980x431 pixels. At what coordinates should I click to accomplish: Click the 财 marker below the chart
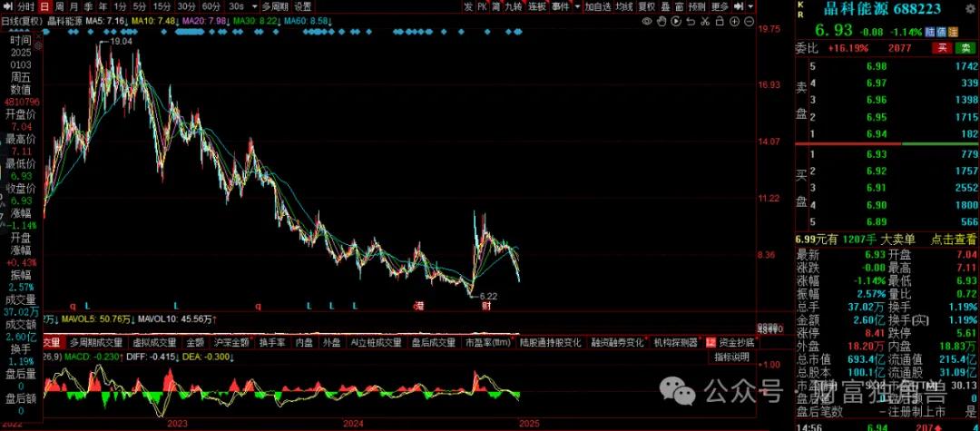pos(486,306)
